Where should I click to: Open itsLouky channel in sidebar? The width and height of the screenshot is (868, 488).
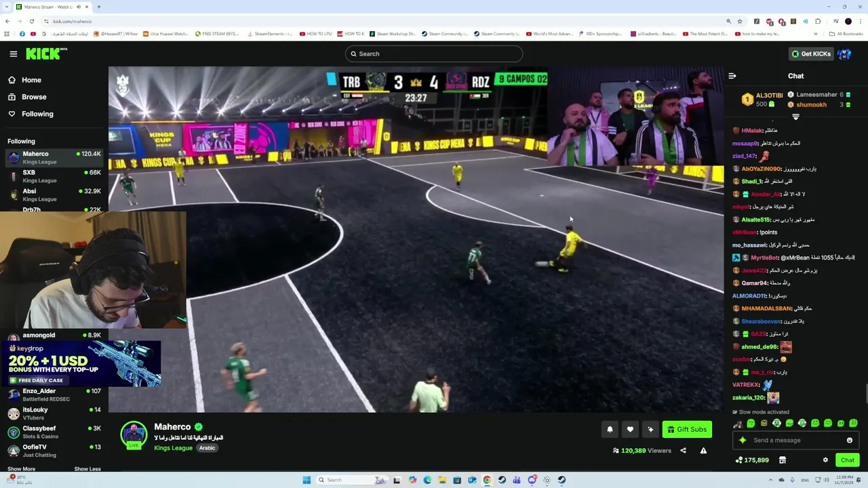click(x=54, y=413)
